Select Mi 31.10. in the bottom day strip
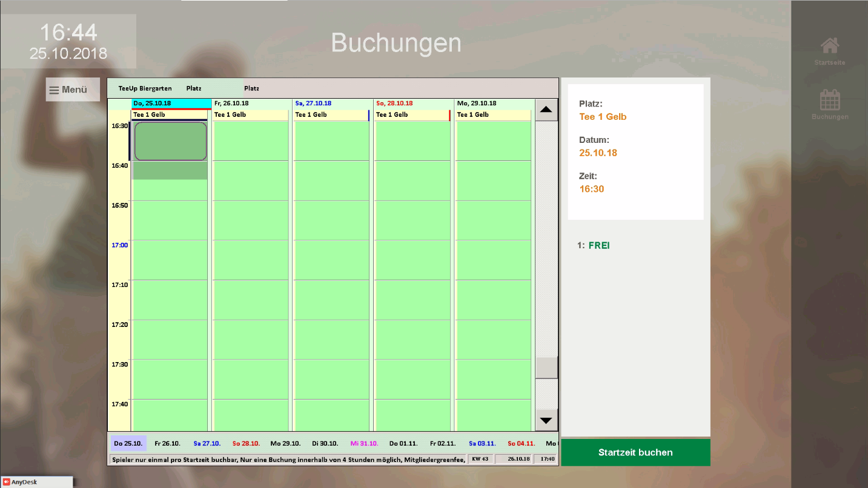 (x=363, y=443)
